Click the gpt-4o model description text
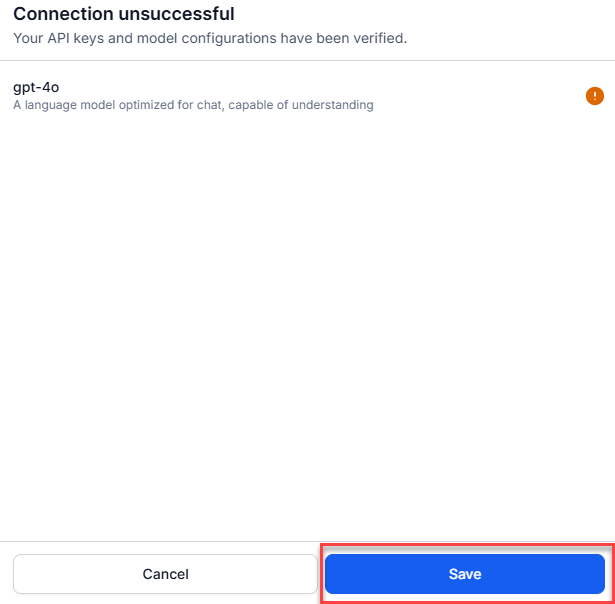The image size is (615, 604). click(x=193, y=105)
